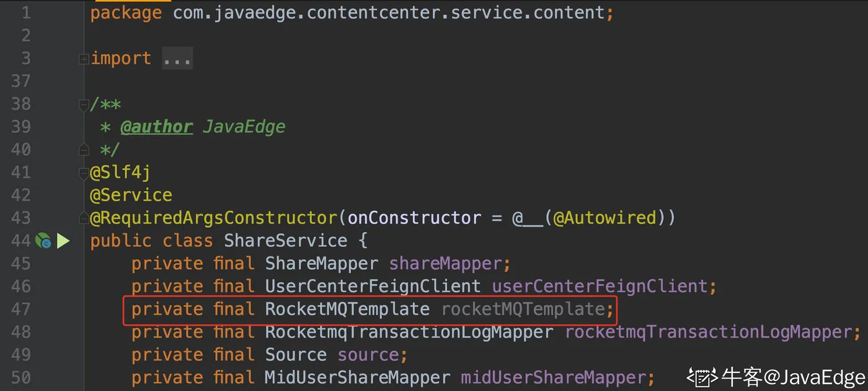868x391 pixels.
Task: Click line number 1 in the gutter
Action: [x=25, y=13]
